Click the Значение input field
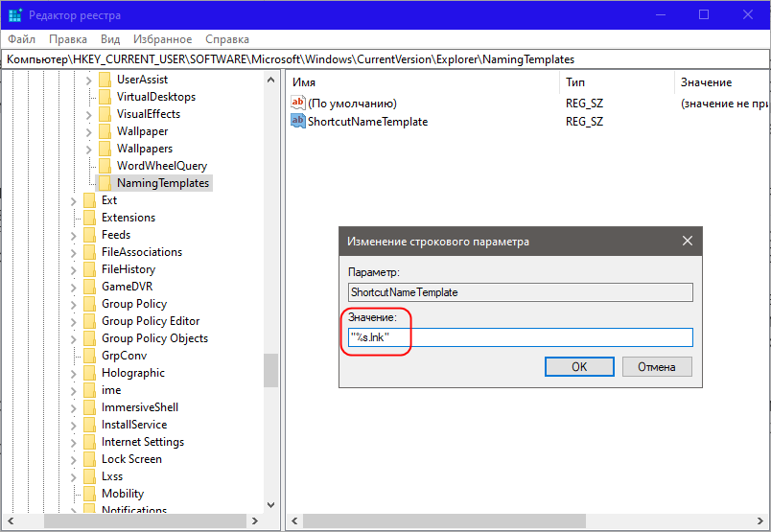This screenshot has width=771, height=532. [x=520, y=337]
